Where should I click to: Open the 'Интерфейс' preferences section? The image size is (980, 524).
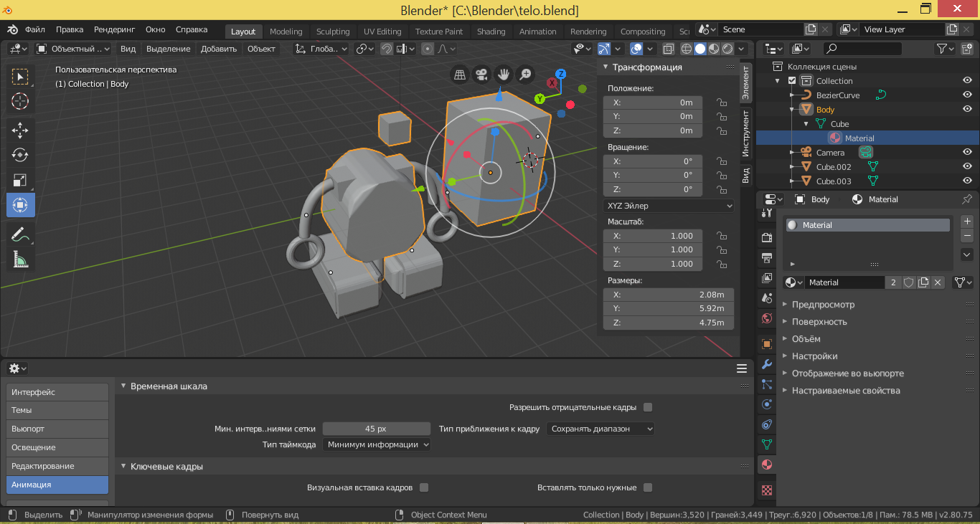coord(57,392)
